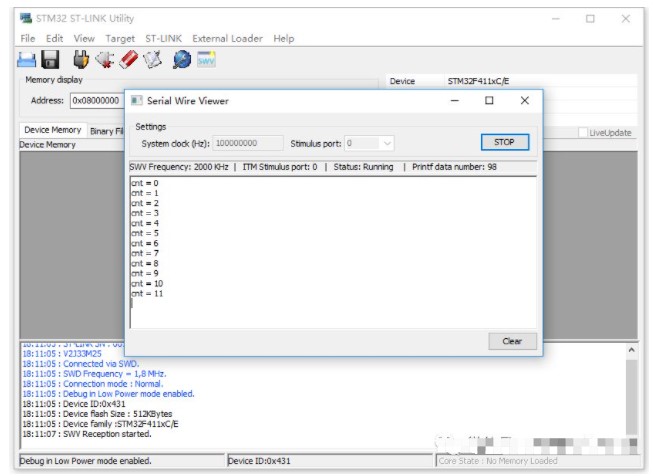The width and height of the screenshot is (653, 476).
Task: Click the System clock input field
Action: point(248,143)
